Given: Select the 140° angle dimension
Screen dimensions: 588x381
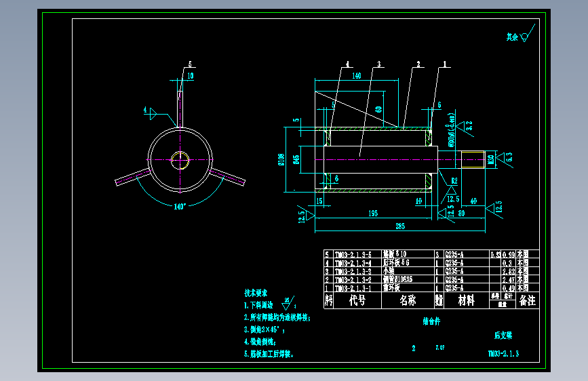Looking at the screenshot, I should click(x=180, y=206).
